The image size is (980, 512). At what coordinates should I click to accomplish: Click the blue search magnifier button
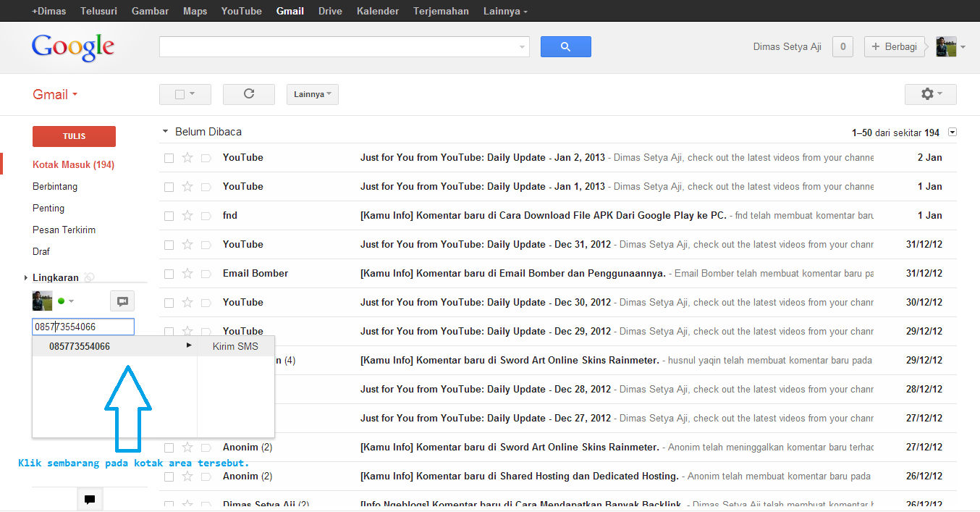tap(565, 46)
